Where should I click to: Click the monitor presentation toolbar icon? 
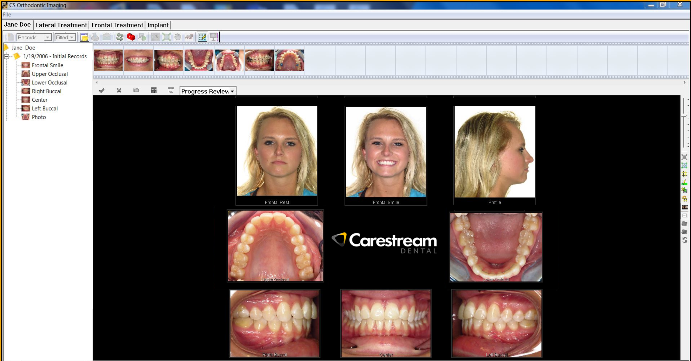coord(214,37)
